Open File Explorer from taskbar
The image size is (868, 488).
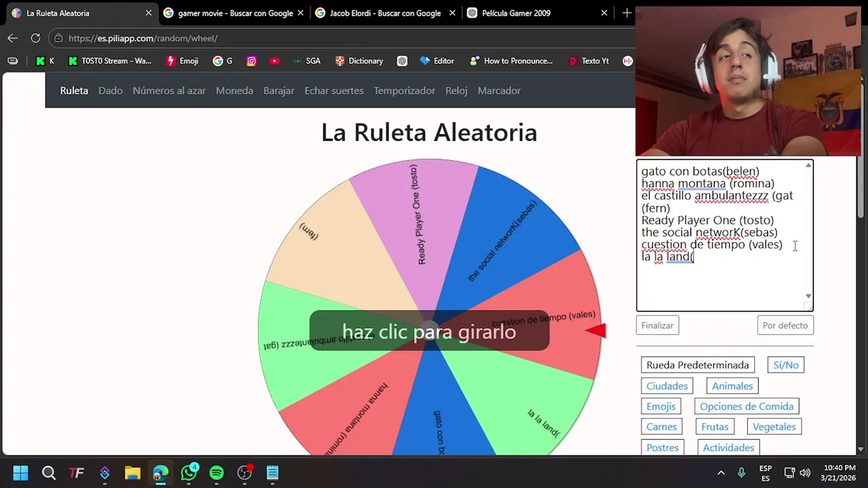pyautogui.click(x=132, y=472)
